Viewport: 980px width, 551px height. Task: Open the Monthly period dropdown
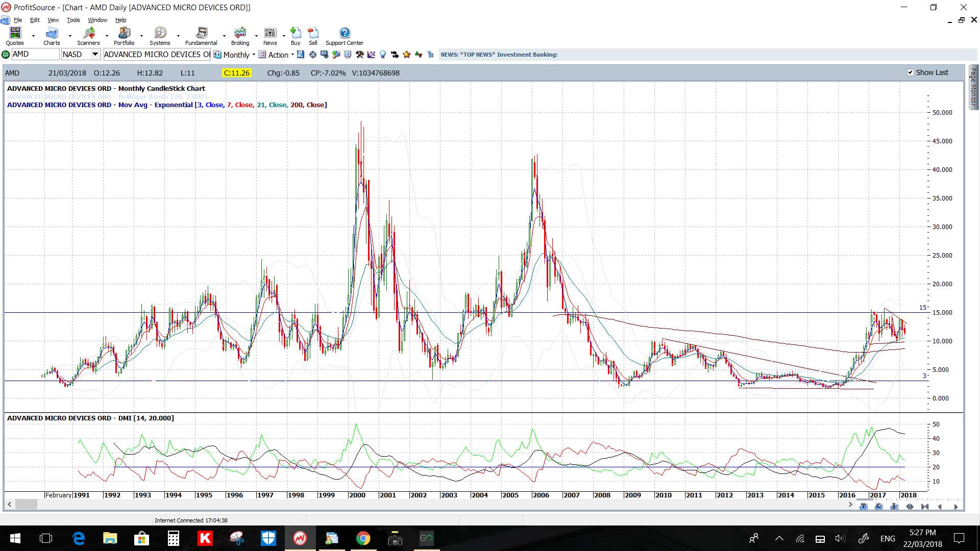pos(234,55)
